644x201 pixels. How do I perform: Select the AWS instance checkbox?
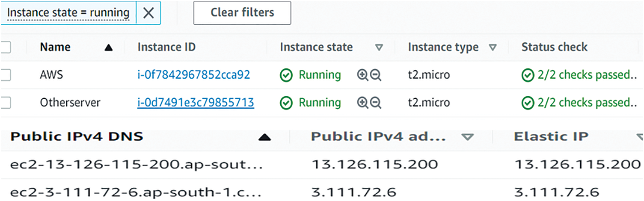pyautogui.click(x=5, y=75)
